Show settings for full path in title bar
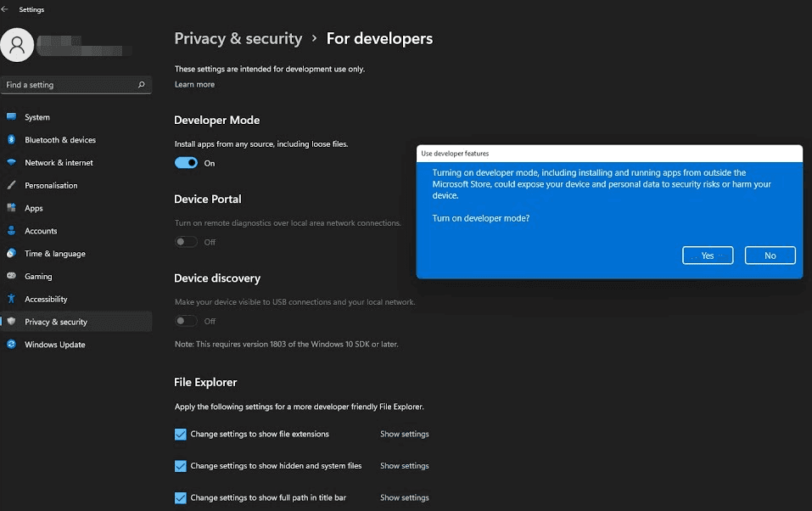This screenshot has width=812, height=511. tap(405, 498)
